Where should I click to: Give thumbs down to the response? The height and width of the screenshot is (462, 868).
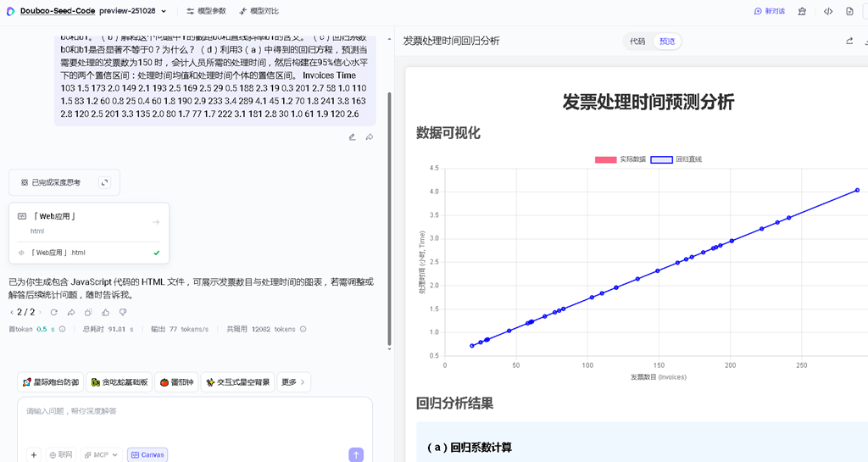click(x=123, y=312)
